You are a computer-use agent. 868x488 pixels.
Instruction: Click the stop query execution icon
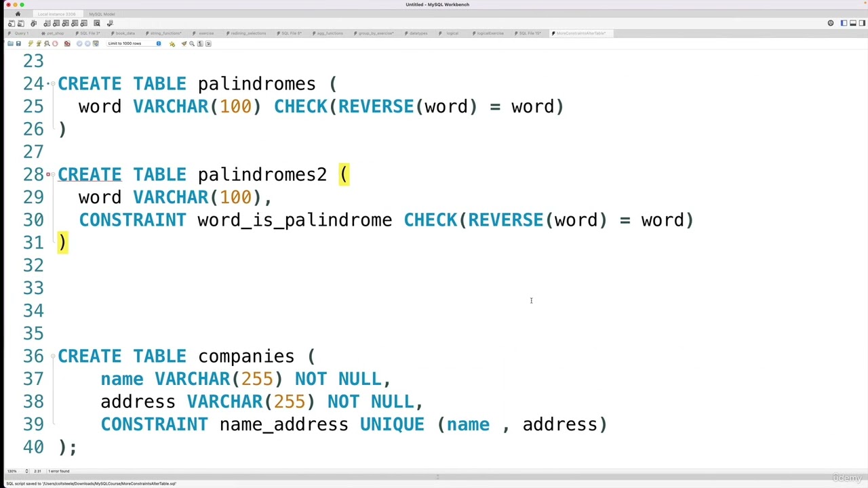55,43
